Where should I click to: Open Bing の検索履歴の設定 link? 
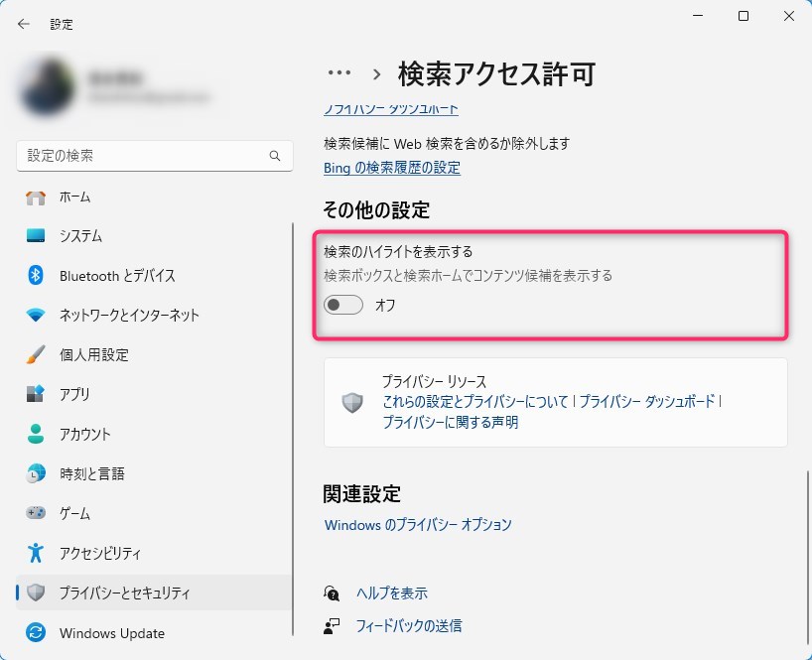392,168
